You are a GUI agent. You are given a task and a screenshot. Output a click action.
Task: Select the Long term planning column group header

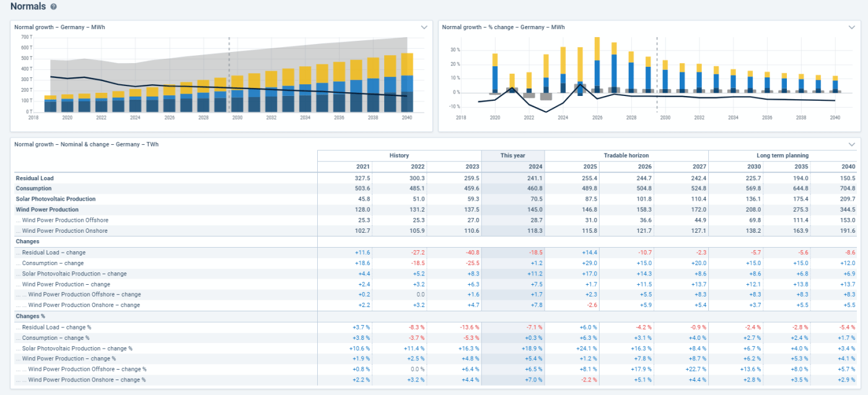[783, 155]
